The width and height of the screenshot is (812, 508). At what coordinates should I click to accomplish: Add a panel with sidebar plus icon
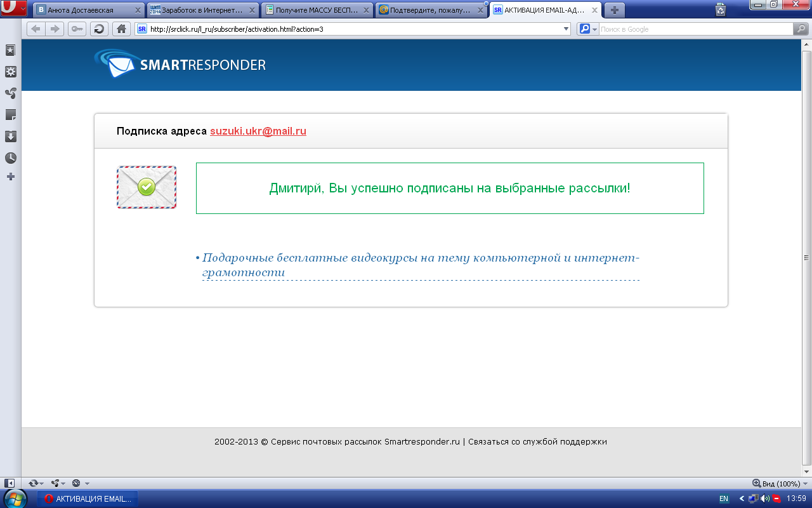coord(10,177)
